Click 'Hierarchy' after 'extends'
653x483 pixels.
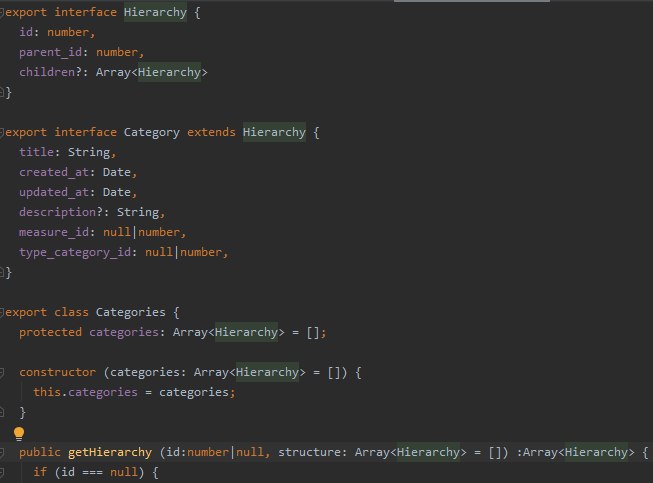tap(274, 132)
